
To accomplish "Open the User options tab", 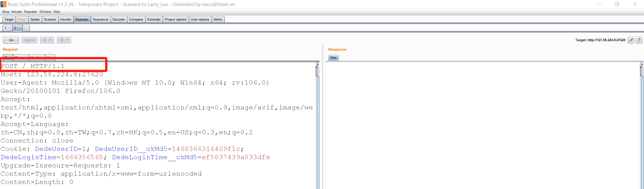I will pos(200,20).
